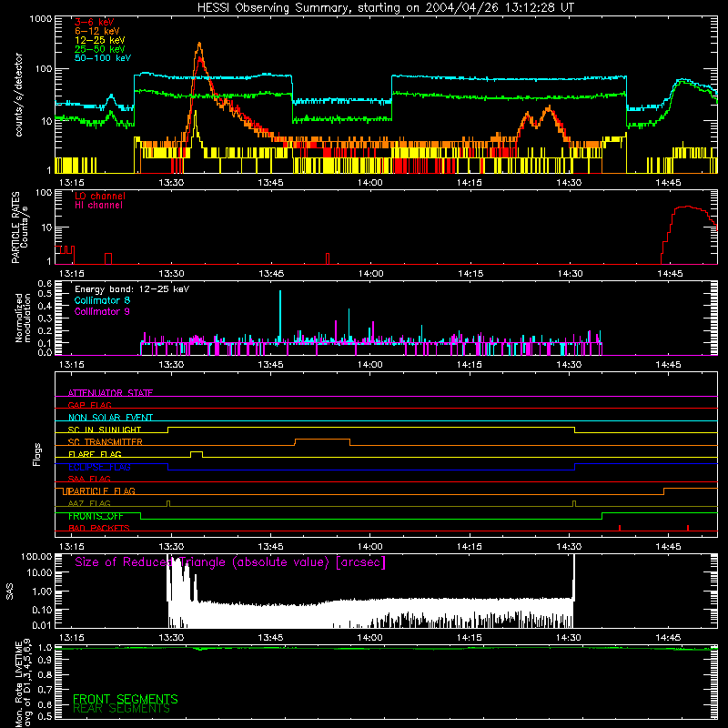Click the ECLIPSE_FLAG label

99,467
